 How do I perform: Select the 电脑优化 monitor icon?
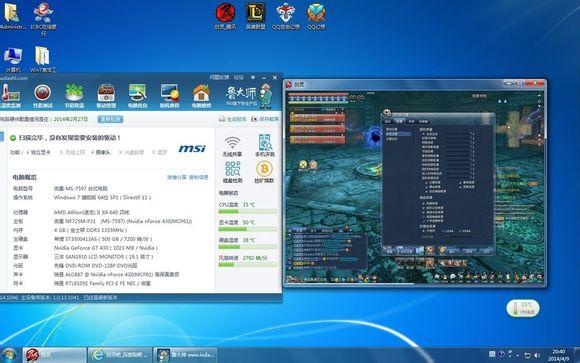point(138,95)
